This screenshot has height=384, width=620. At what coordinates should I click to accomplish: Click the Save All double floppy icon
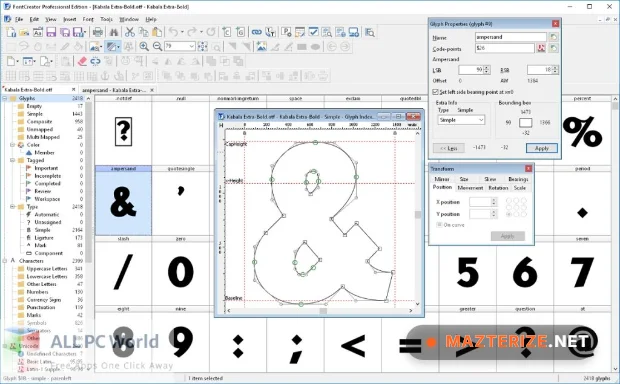(x=64, y=32)
